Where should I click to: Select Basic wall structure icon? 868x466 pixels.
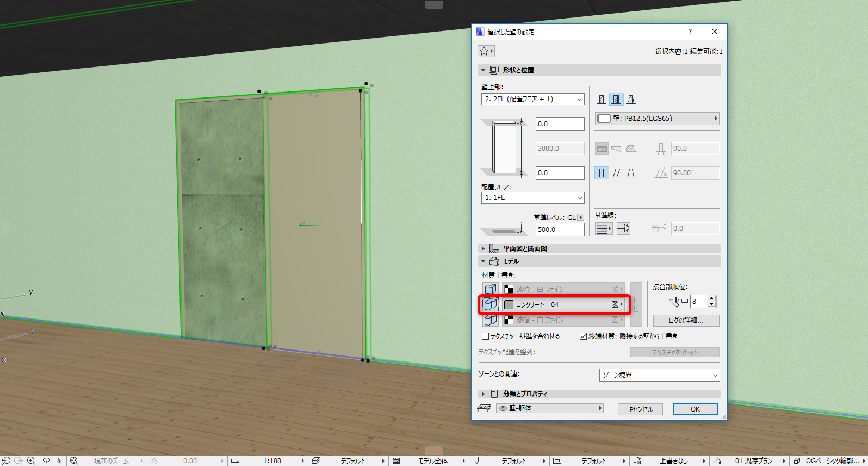(x=602, y=100)
